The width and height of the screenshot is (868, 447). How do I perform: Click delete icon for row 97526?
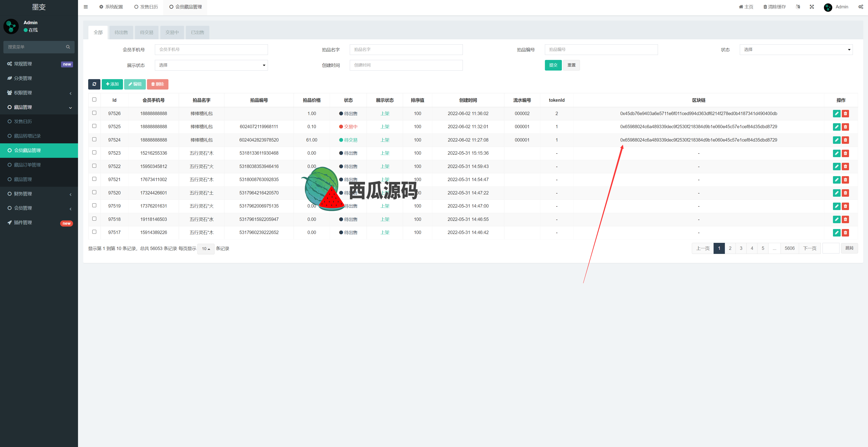coord(845,114)
